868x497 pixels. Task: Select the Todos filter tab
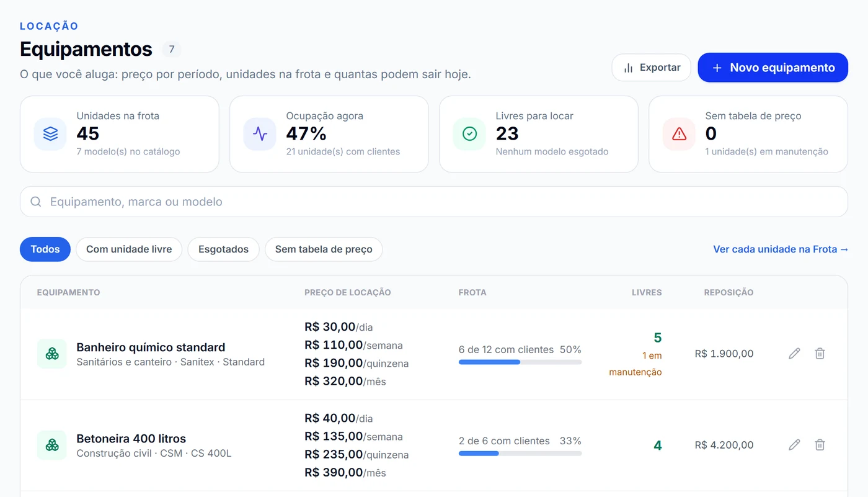pos(45,249)
